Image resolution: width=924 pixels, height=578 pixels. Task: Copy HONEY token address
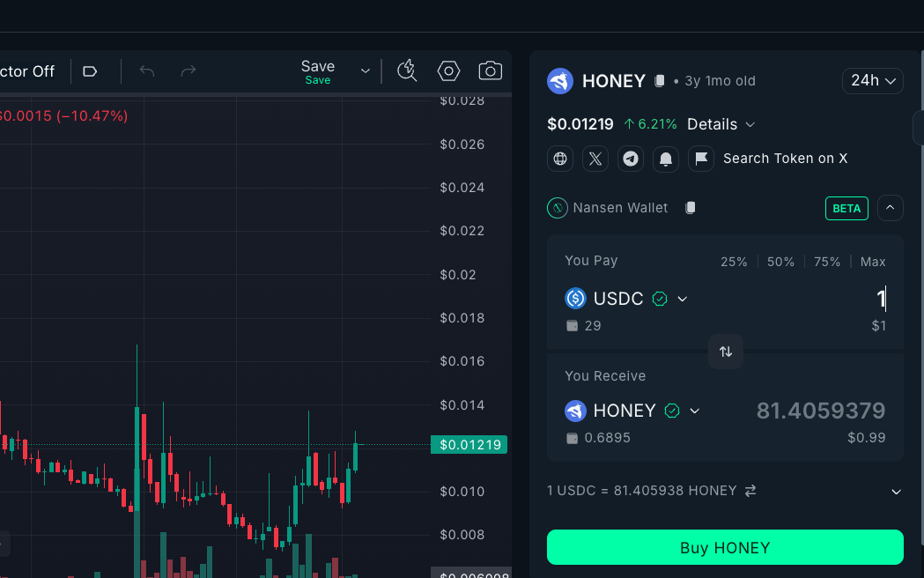point(659,81)
